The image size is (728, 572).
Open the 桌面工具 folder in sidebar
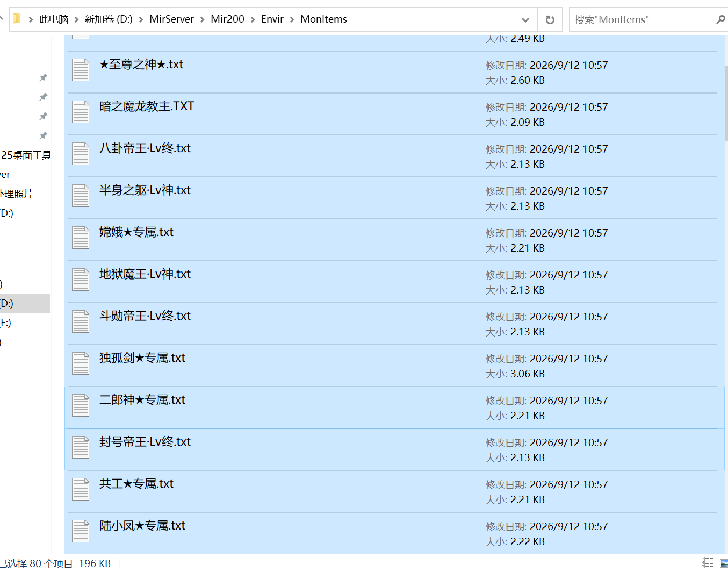coord(25,155)
